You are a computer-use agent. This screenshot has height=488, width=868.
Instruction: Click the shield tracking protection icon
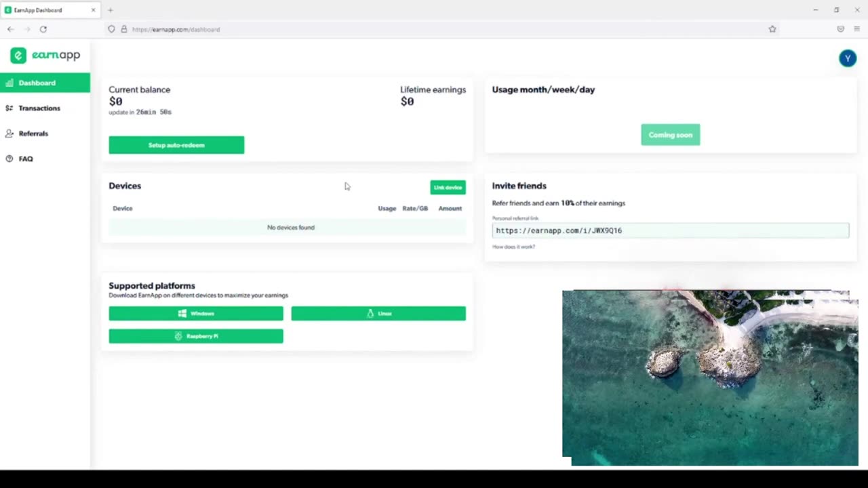pos(111,29)
